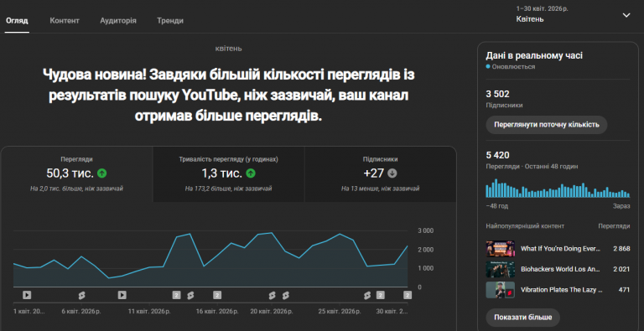The image size is (644, 331).
Task: Click the 50,3 тис. views total
Action: [x=70, y=173]
